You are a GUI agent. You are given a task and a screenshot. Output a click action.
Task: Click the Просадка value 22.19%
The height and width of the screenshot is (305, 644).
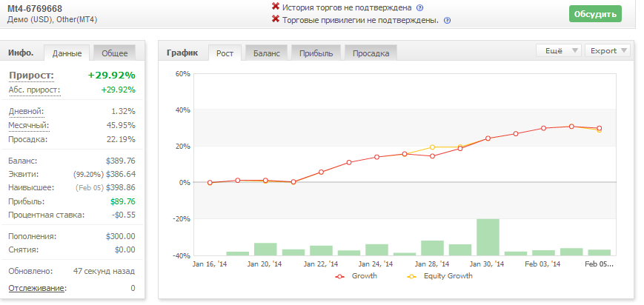(121, 139)
